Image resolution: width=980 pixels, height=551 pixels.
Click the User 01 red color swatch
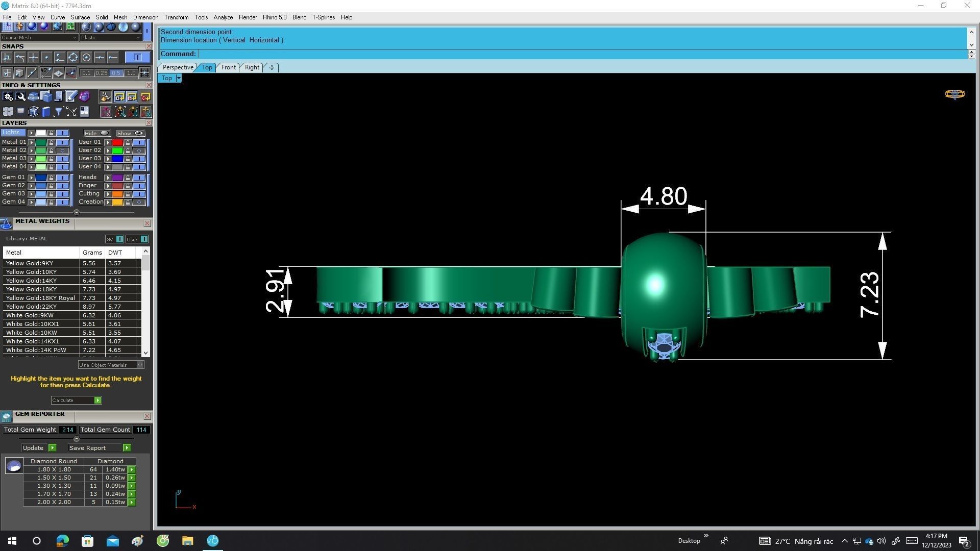(x=117, y=142)
